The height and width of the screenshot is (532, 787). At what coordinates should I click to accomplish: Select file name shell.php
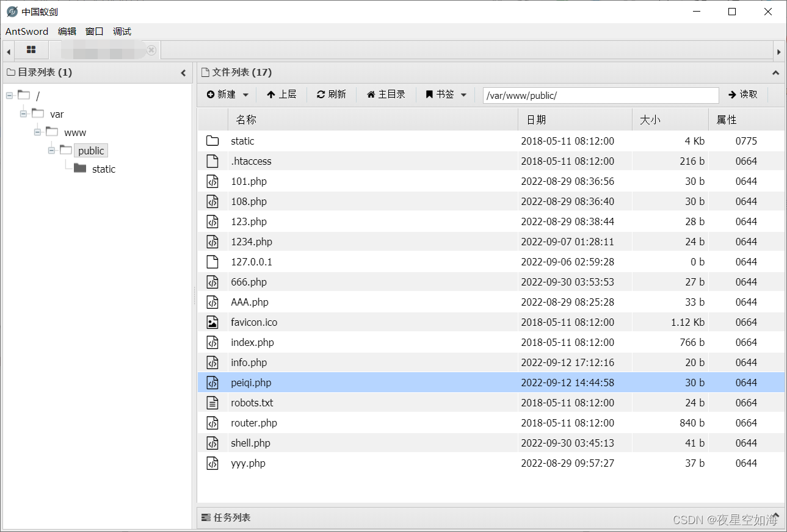(250, 443)
